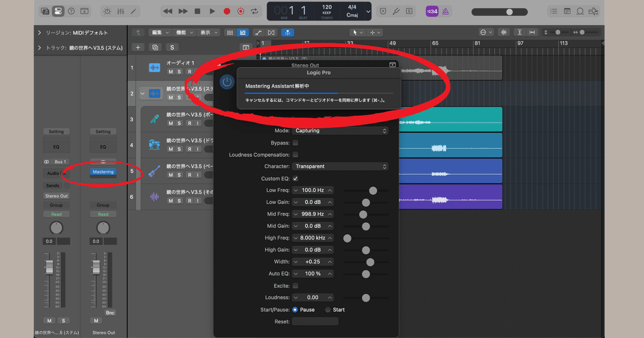Toggle the purple Metronome button
The height and width of the screenshot is (338, 644).
click(445, 11)
